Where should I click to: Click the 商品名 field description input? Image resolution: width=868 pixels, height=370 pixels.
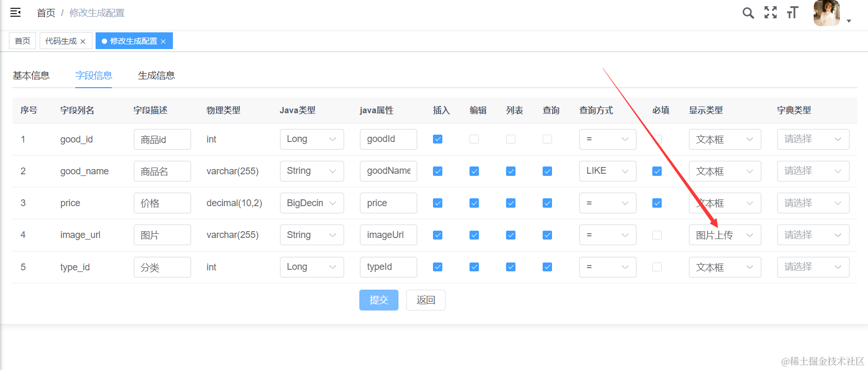[162, 171]
